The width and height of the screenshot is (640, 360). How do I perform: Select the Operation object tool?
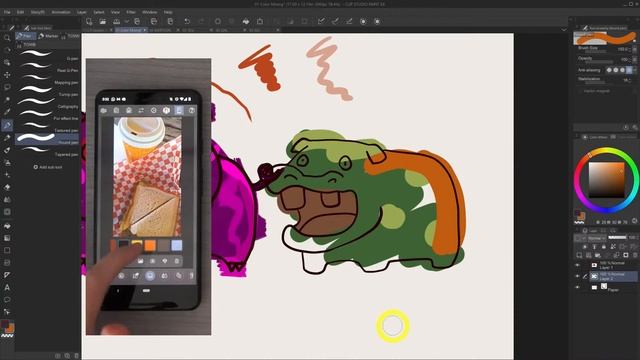pyautogui.click(x=7, y=62)
